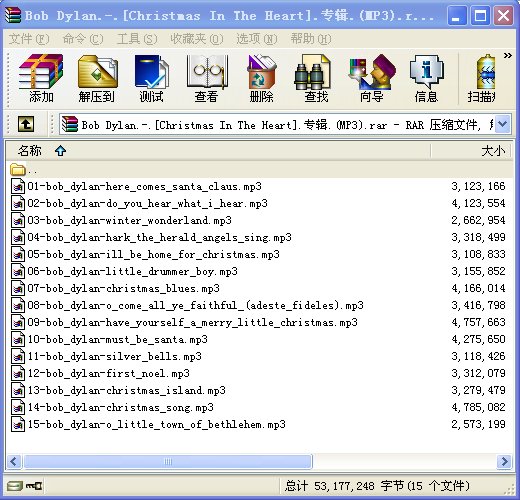Click file icon for first_noel.mp3
Screen dimensions: 520x500
[x=18, y=373]
